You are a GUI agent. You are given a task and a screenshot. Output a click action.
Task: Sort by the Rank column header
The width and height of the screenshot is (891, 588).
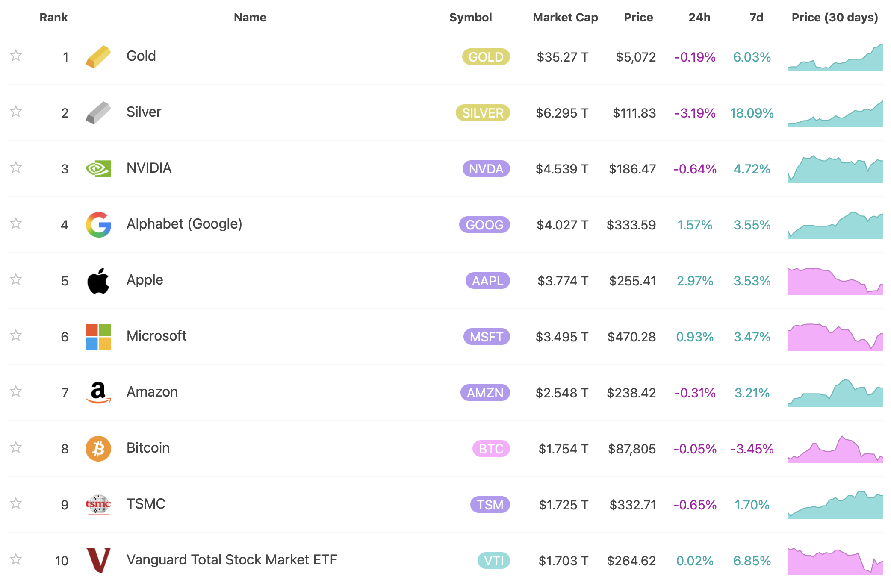point(53,18)
